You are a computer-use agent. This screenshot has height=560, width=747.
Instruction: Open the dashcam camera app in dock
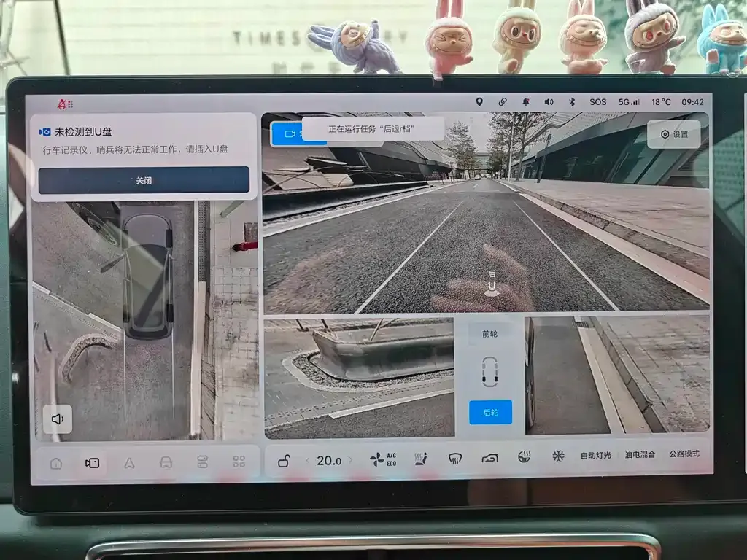pyautogui.click(x=92, y=463)
